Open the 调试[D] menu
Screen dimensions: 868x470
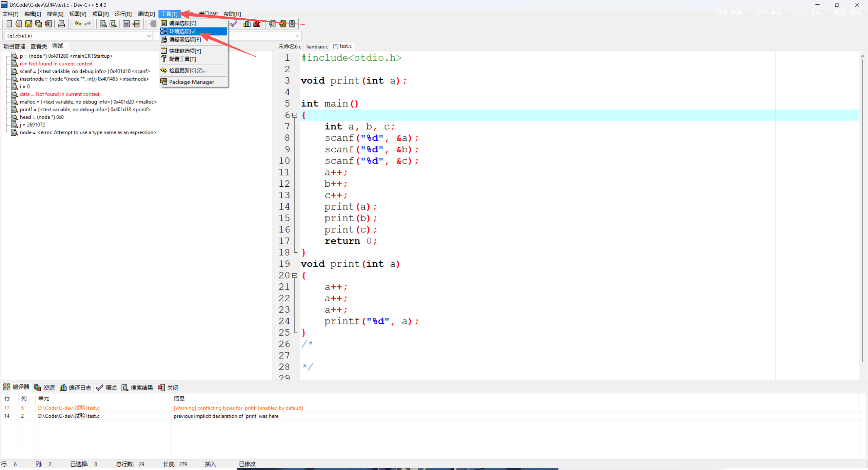click(146, 14)
